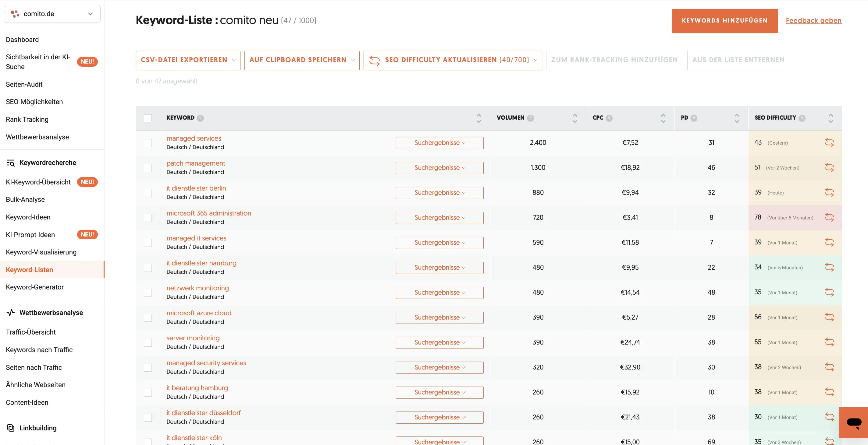
Task: Sort table by VOLUMEN column arrows
Action: (575, 118)
